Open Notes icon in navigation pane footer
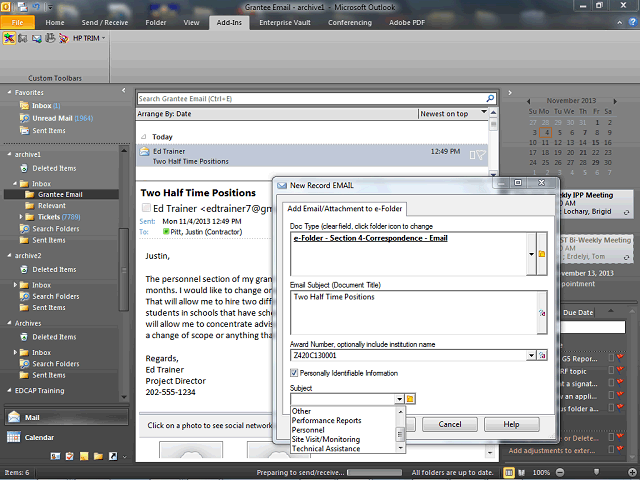 point(83,457)
